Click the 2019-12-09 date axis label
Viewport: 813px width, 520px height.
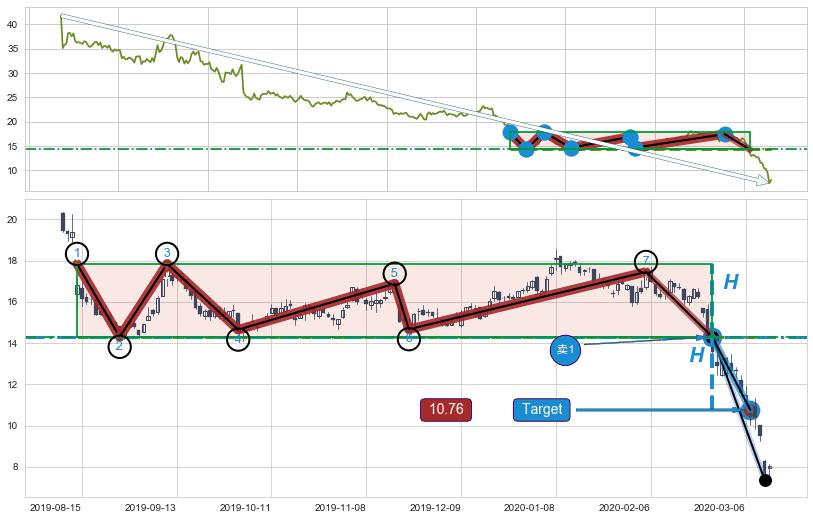434,508
